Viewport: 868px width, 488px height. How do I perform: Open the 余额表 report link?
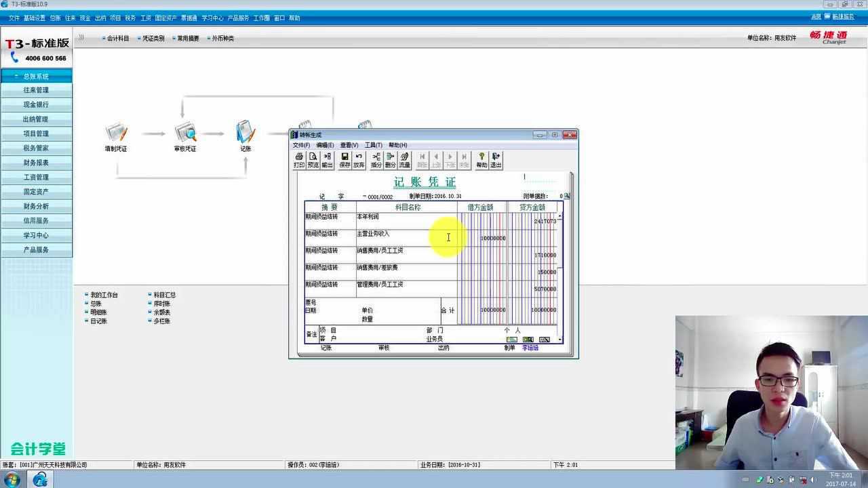(161, 312)
